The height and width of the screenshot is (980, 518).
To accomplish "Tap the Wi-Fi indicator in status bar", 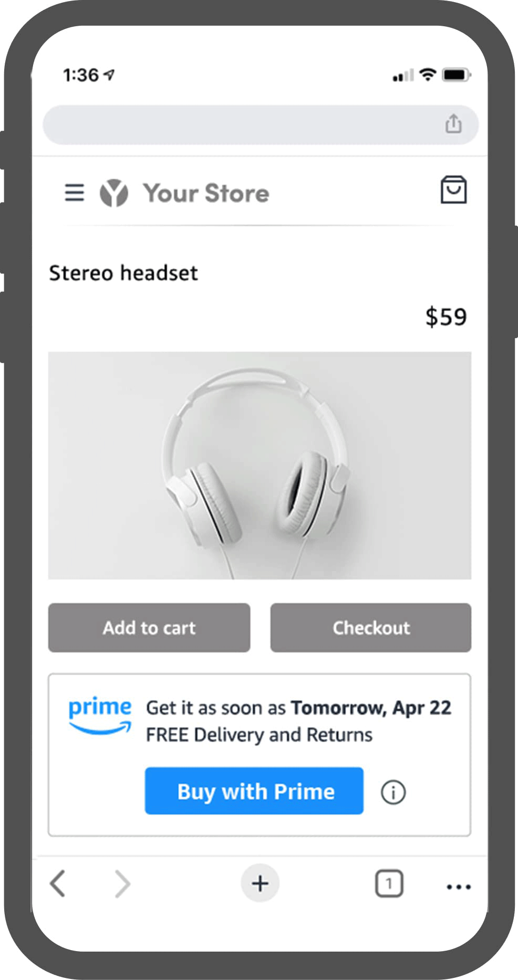I will click(427, 75).
